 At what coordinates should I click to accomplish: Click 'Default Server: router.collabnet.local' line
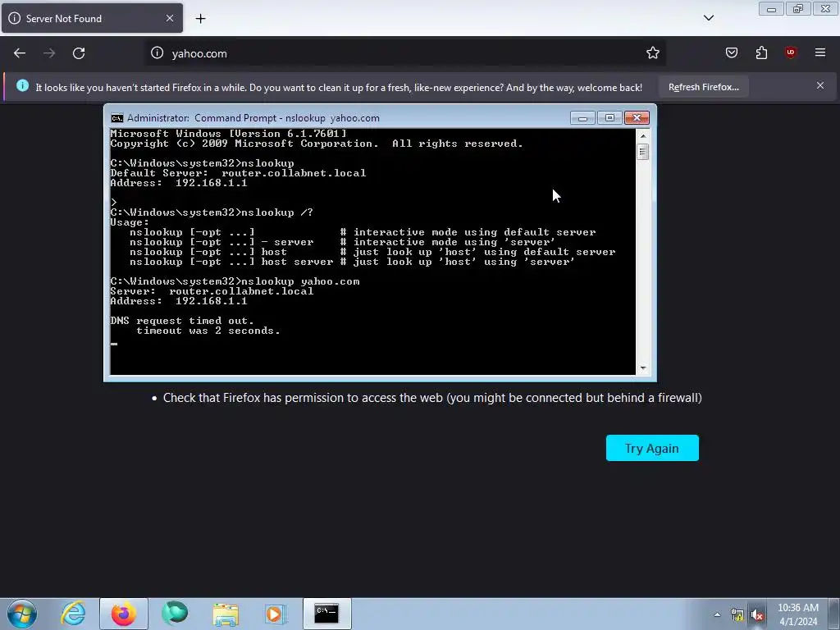(238, 173)
